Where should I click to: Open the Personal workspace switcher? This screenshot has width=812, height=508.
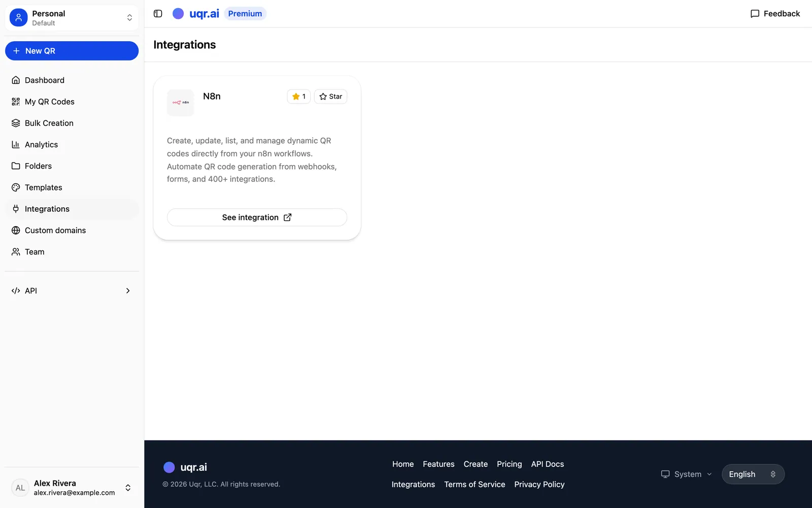click(72, 18)
